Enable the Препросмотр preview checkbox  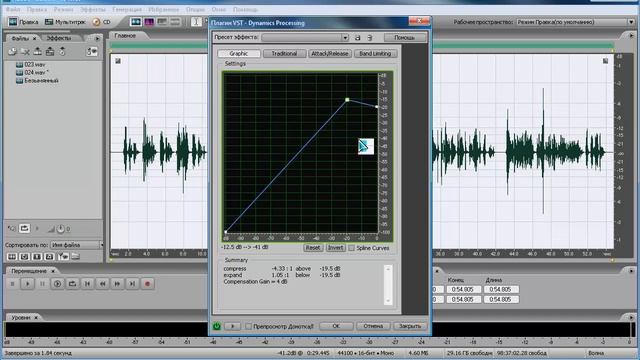tap(248, 327)
